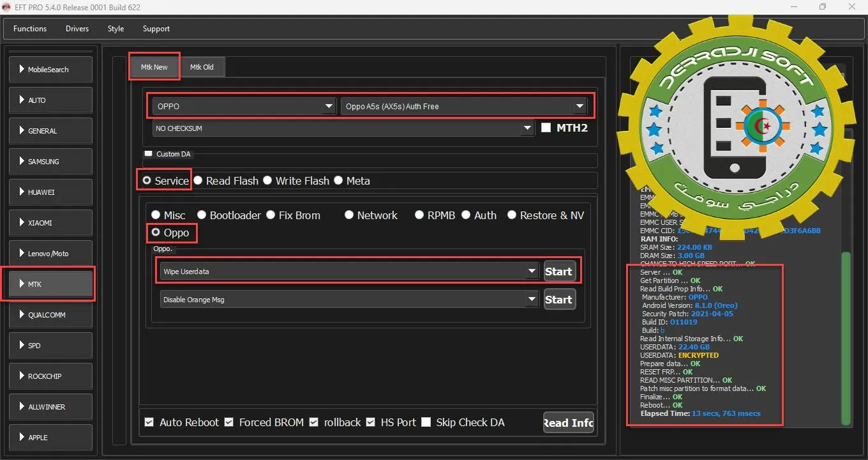
Task: Click the green log panel scrollbar
Action: coord(846,339)
